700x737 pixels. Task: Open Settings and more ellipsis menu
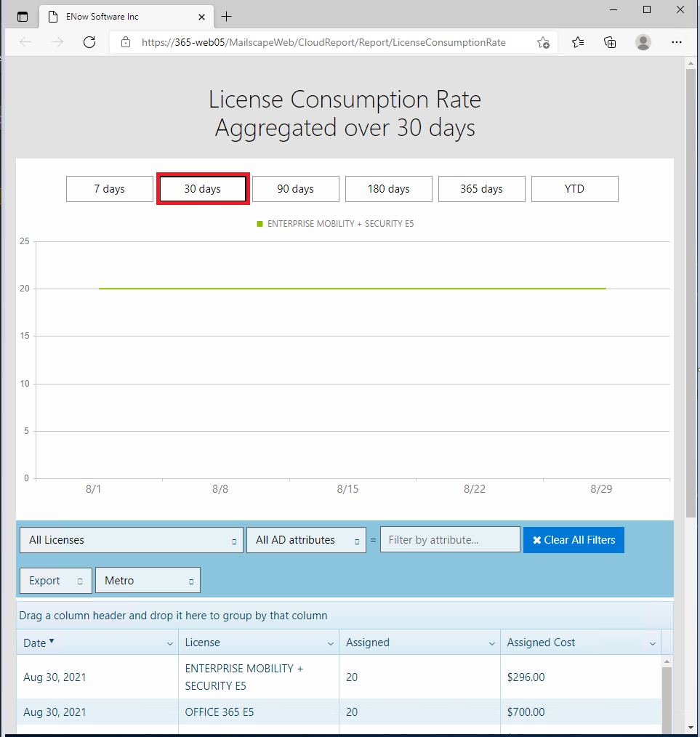677,42
